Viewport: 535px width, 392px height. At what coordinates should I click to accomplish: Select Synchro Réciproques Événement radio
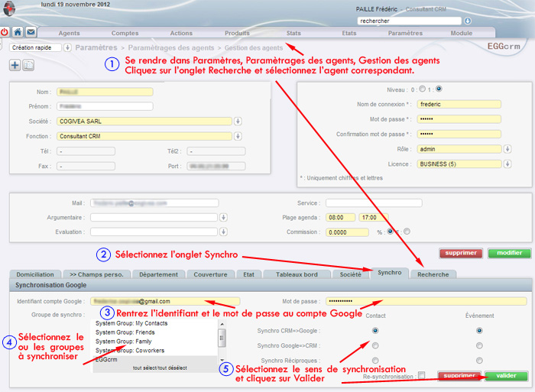click(x=479, y=360)
